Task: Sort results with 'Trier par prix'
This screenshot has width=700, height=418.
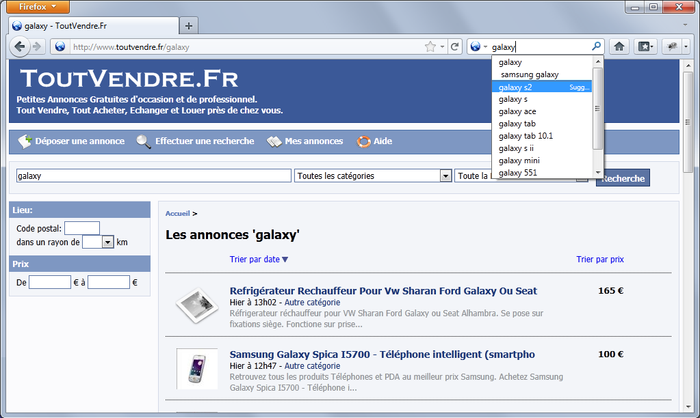Action: [600, 259]
